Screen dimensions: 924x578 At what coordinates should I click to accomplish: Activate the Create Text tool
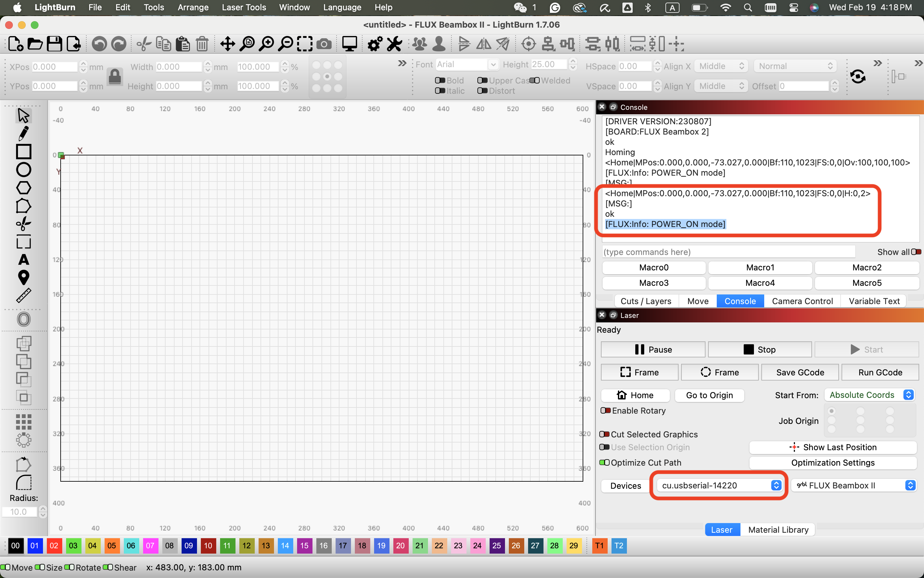click(x=23, y=260)
